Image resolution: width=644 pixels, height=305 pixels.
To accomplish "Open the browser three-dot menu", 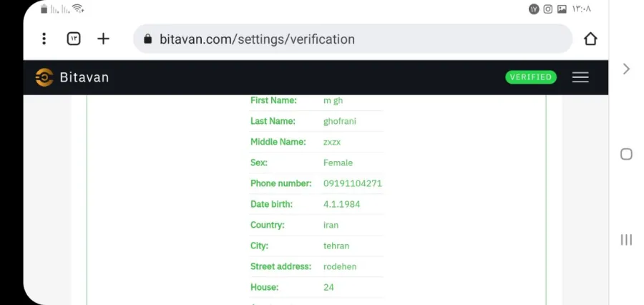I will click(x=44, y=39).
